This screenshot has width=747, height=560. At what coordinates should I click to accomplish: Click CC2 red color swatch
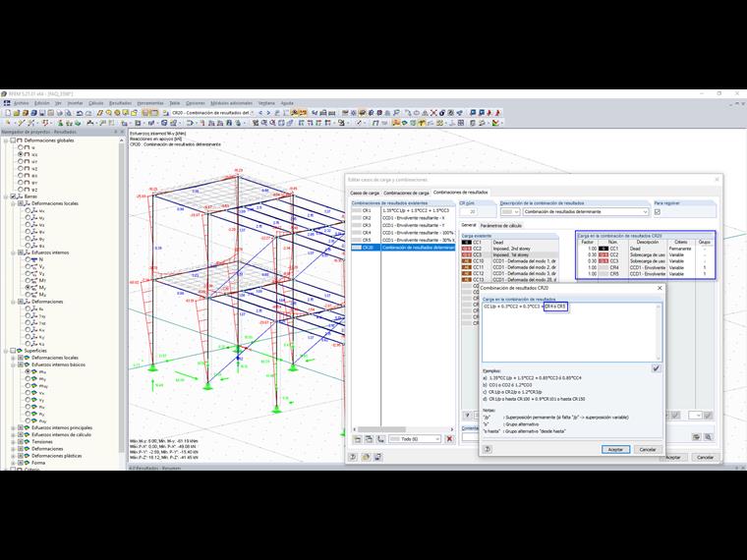466,249
